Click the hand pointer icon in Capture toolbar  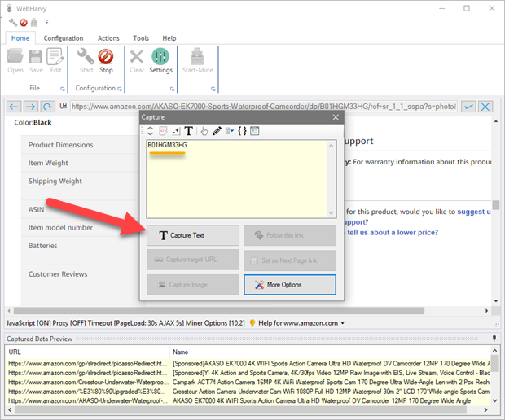click(203, 130)
